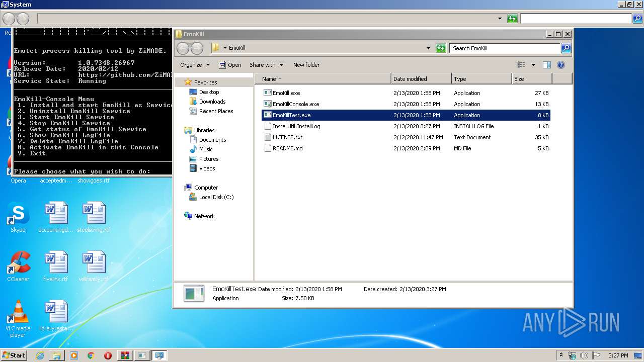Sort by Size column header
The width and height of the screenshot is (644, 362).
(x=532, y=79)
